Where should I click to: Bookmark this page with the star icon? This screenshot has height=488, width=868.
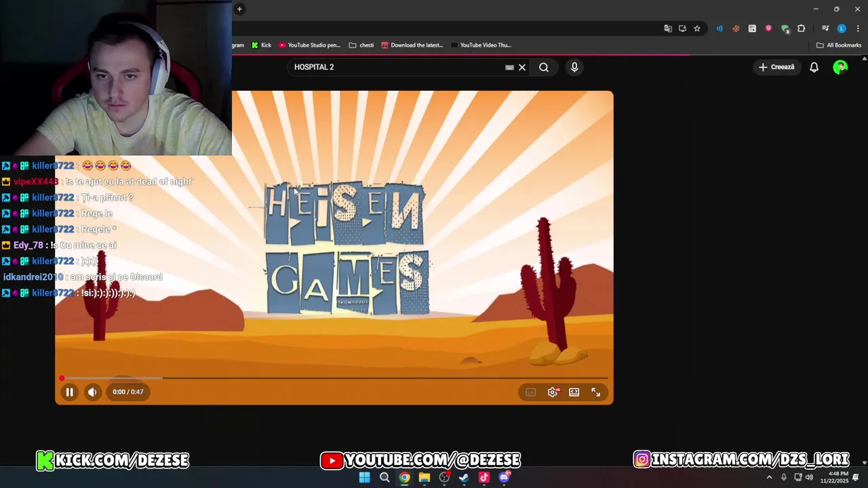coord(696,28)
